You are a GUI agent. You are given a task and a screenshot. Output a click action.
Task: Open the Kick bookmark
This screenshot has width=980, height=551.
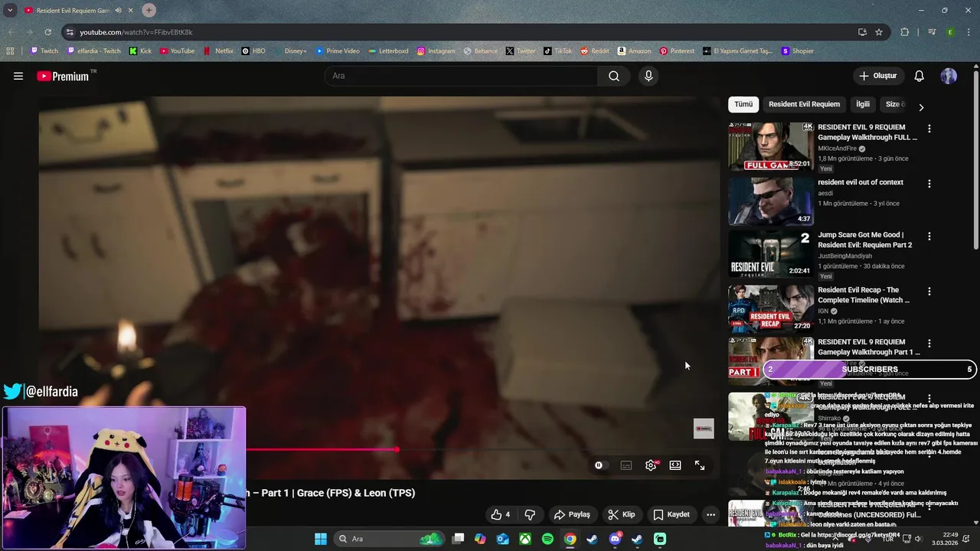[140, 51]
